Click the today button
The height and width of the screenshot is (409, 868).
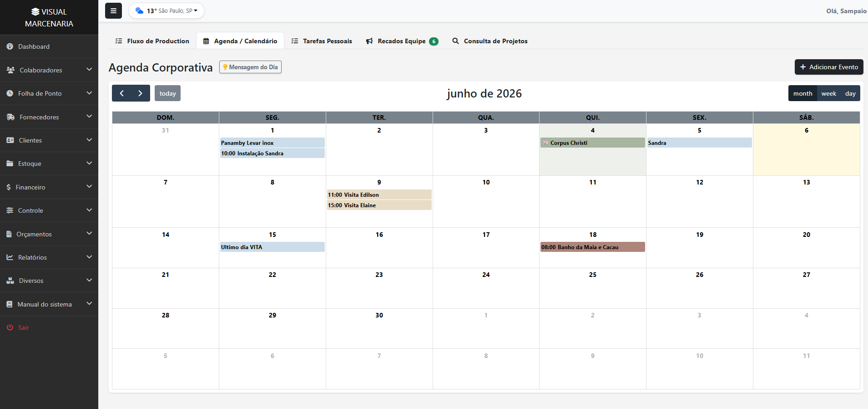[167, 93]
